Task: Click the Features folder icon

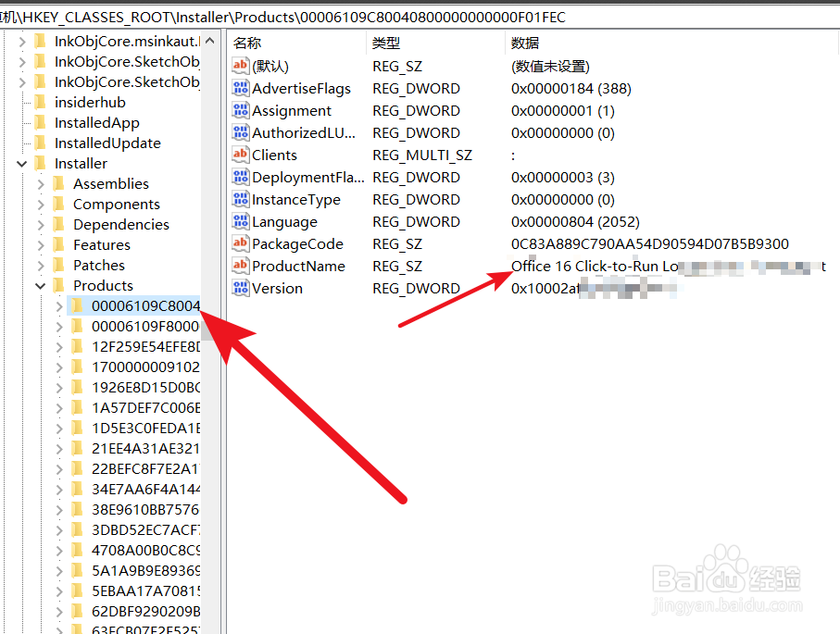Action: point(59,244)
